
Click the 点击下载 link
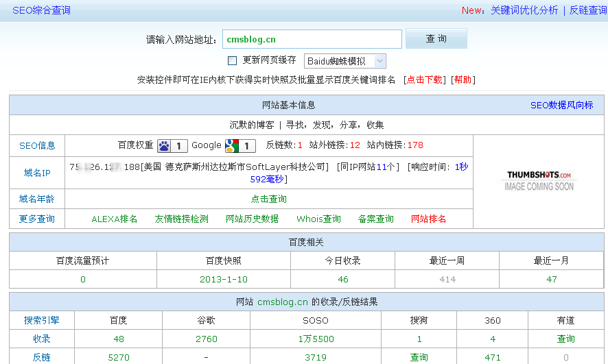point(424,80)
